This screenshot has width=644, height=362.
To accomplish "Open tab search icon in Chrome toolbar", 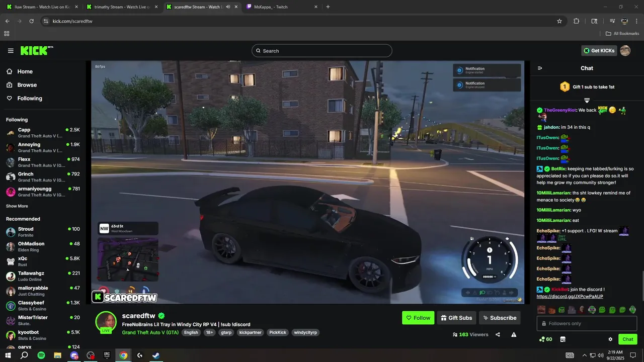I will click(x=594, y=21).
